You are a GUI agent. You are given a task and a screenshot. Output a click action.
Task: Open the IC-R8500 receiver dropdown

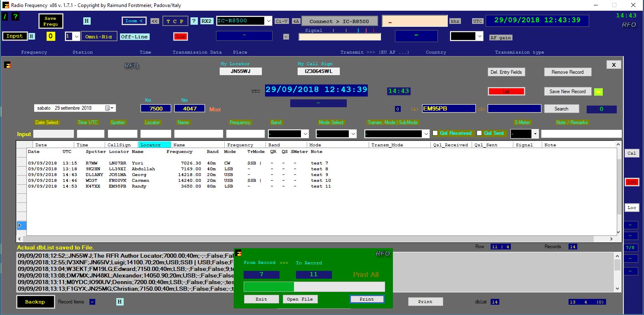pos(269,20)
